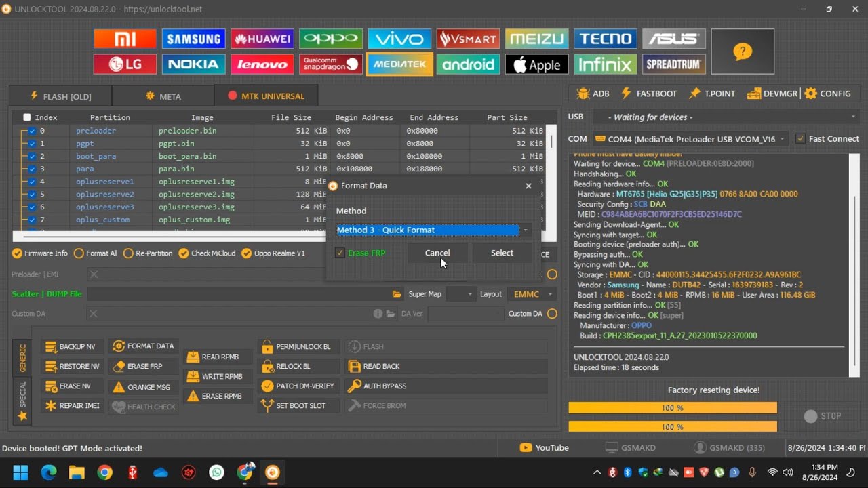Enable the Format All option
Viewport: 868px width, 488px height.
pyautogui.click(x=96, y=253)
